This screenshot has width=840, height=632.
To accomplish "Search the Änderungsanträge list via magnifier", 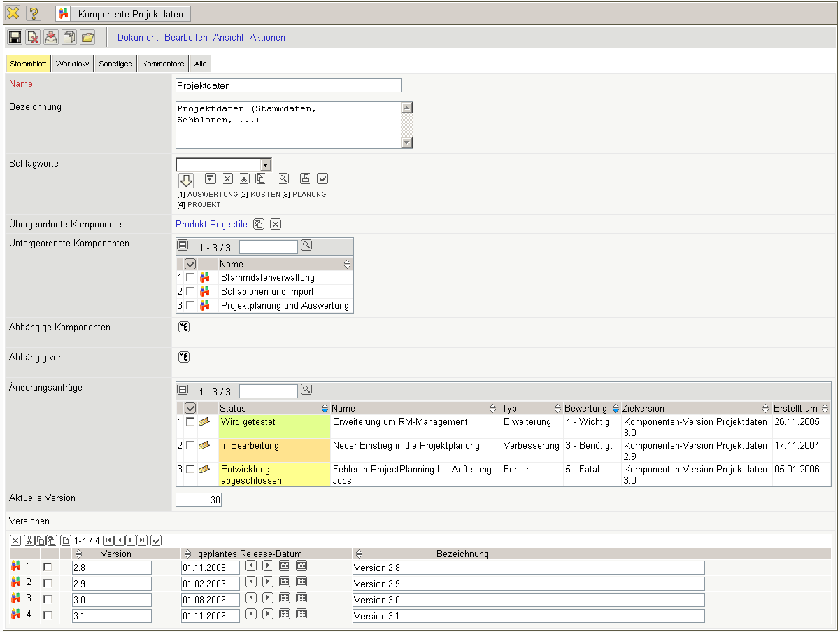I will click(306, 390).
